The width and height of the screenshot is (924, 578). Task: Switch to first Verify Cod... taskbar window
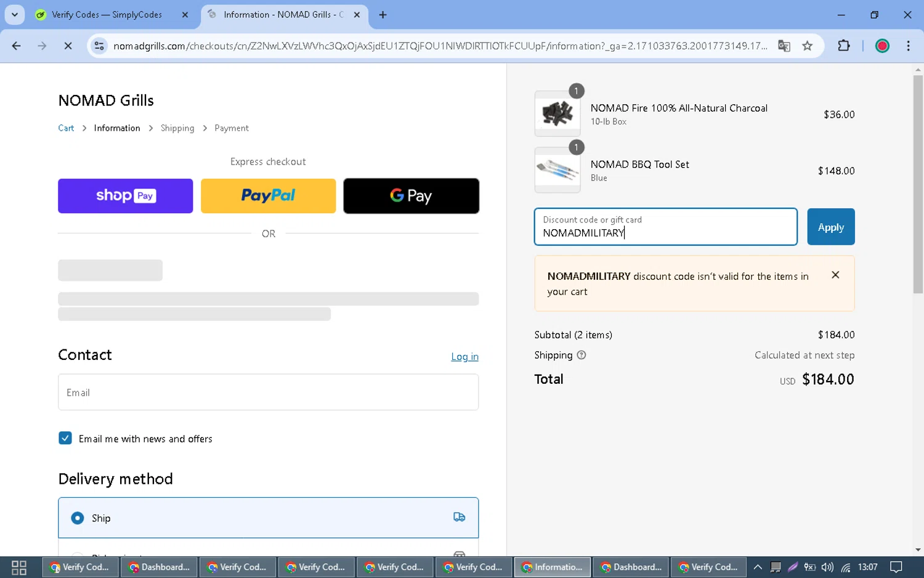tap(79, 567)
